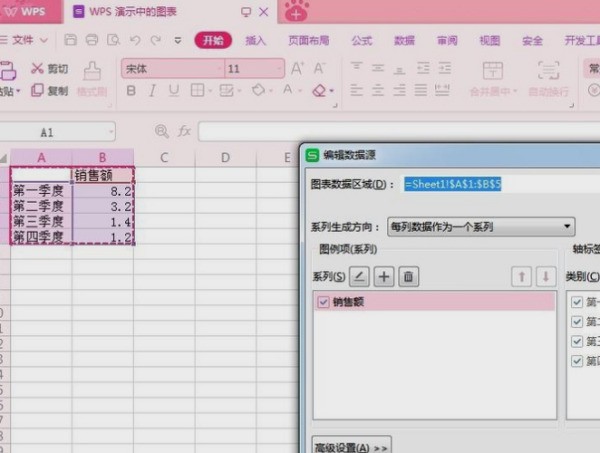This screenshot has width=600, height=453.
Task: Toggle the first category checkbox in the axis list
Action: coord(577,301)
